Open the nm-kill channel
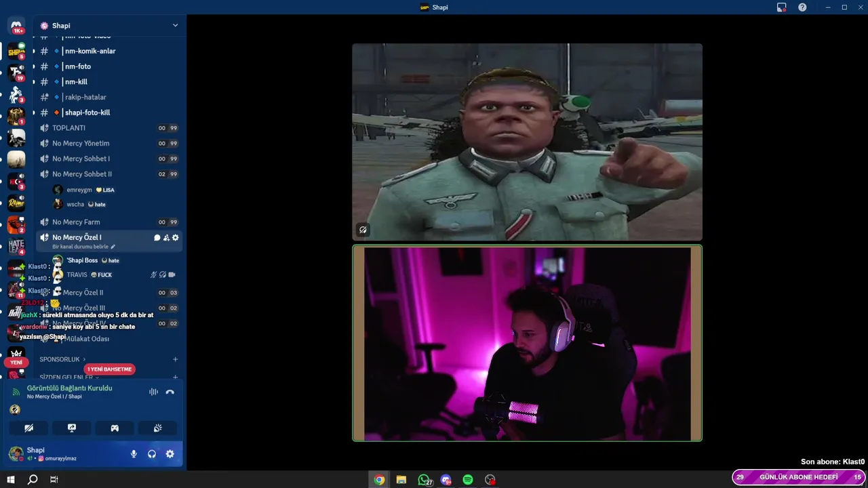 pyautogui.click(x=109, y=82)
